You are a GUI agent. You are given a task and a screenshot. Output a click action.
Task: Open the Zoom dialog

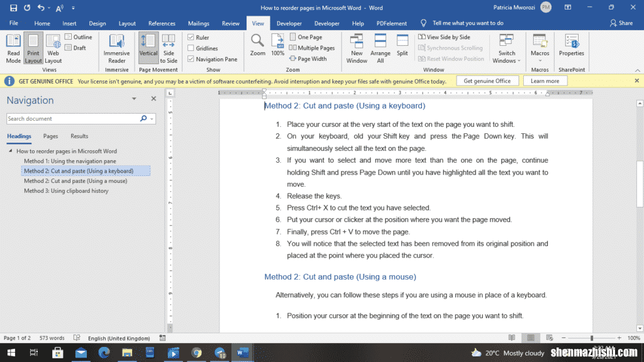click(x=257, y=45)
